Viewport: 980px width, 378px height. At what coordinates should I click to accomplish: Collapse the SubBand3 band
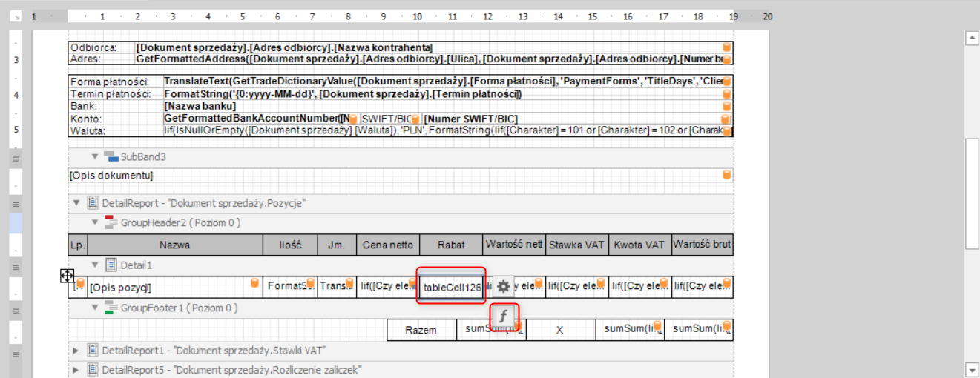point(95,156)
